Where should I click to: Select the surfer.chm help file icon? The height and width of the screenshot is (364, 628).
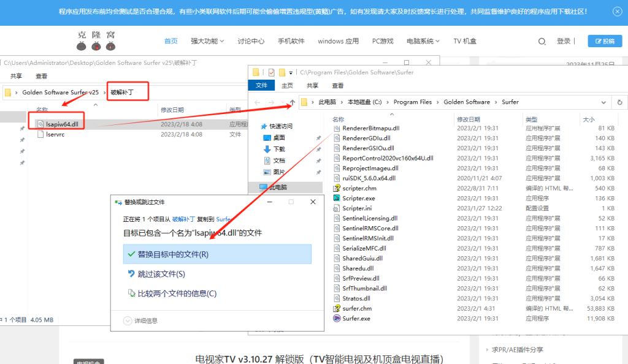point(337,308)
